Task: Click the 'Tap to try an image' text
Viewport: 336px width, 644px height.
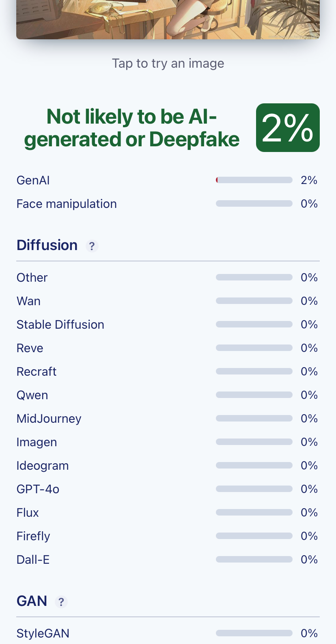Action: coord(168,63)
